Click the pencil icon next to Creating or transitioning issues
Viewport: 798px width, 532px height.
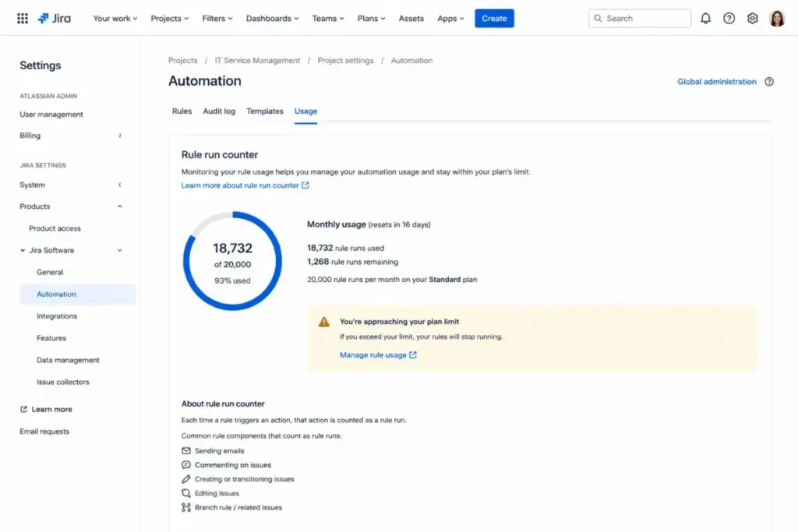click(186, 479)
